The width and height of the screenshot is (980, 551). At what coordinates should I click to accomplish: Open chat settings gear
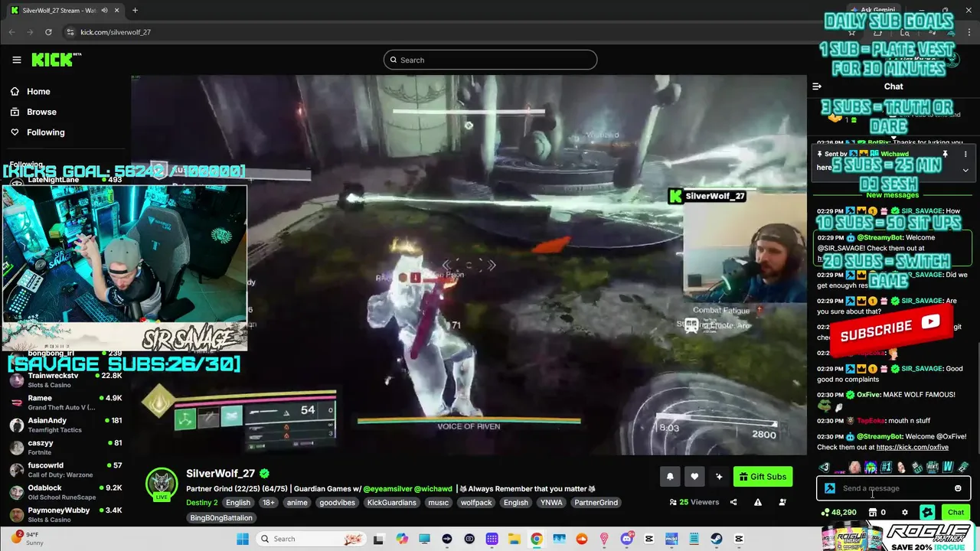[905, 513]
